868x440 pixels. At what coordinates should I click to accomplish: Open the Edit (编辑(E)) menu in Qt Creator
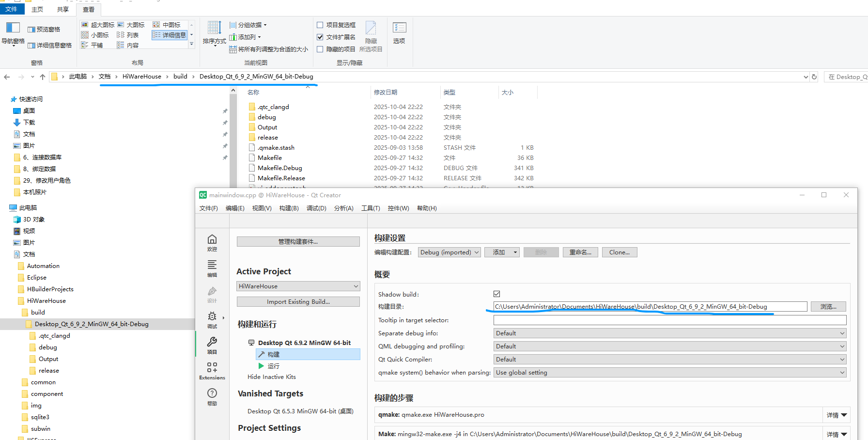point(235,208)
